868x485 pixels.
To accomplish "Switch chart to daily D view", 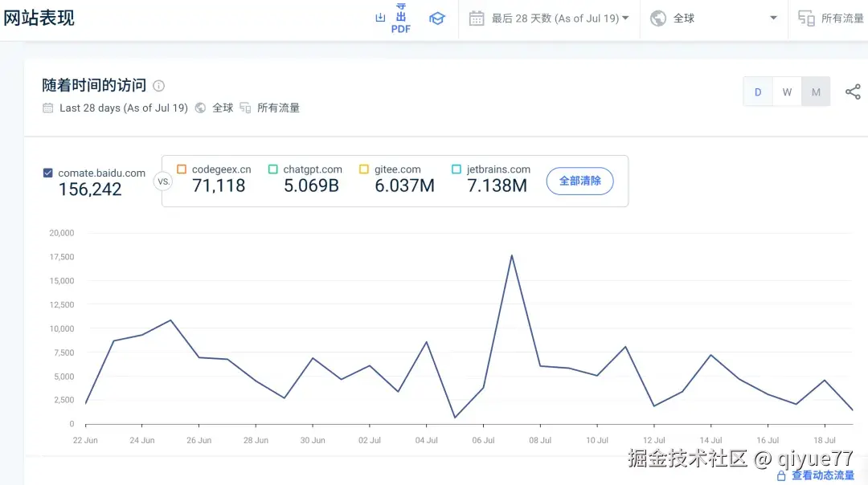I will pyautogui.click(x=758, y=92).
